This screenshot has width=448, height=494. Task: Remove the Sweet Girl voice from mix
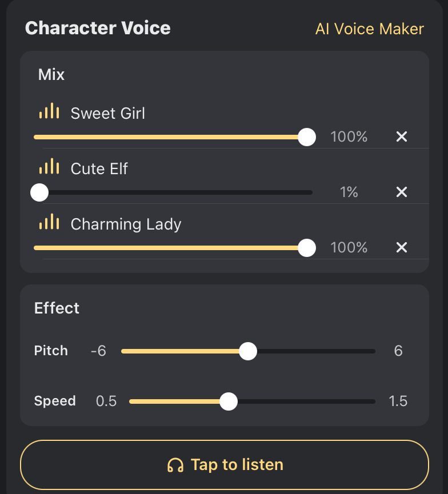click(402, 136)
